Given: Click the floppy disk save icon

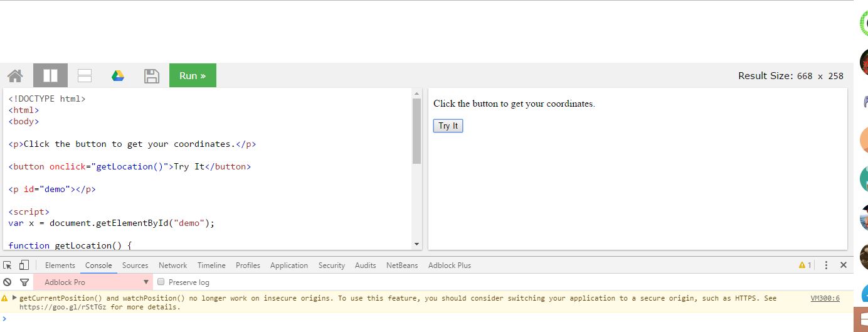Looking at the screenshot, I should tap(152, 76).
